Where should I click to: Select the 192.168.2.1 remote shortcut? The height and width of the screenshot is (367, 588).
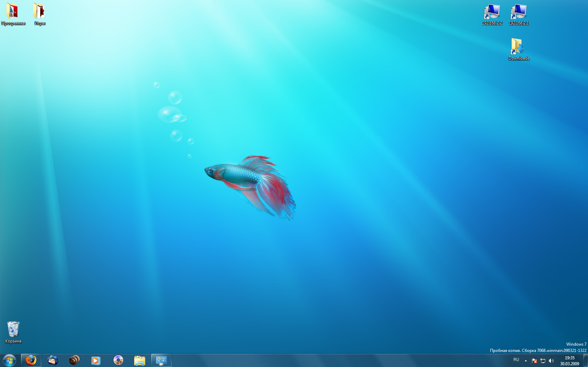coord(519,15)
